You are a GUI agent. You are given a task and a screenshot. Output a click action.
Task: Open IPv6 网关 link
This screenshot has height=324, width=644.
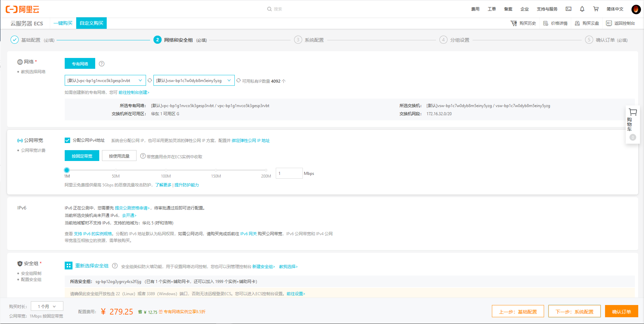pyautogui.click(x=248, y=234)
